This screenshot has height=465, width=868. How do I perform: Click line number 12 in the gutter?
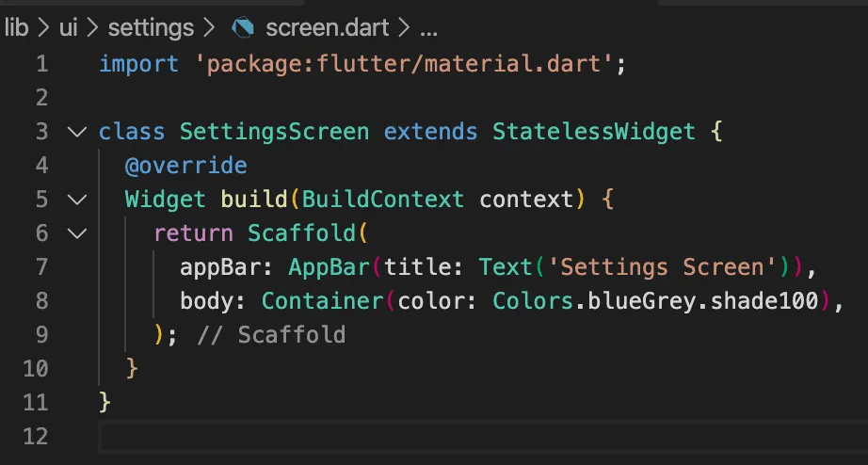click(34, 437)
